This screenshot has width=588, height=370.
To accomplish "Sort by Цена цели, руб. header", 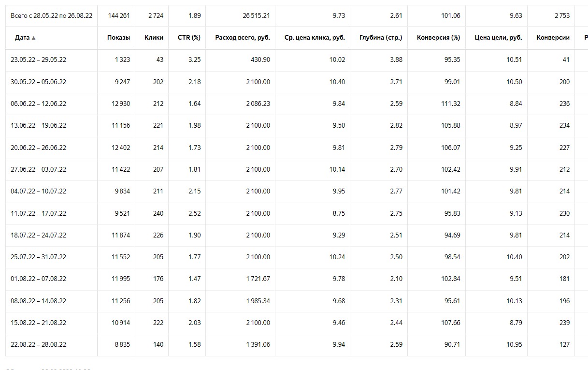I will tap(499, 38).
